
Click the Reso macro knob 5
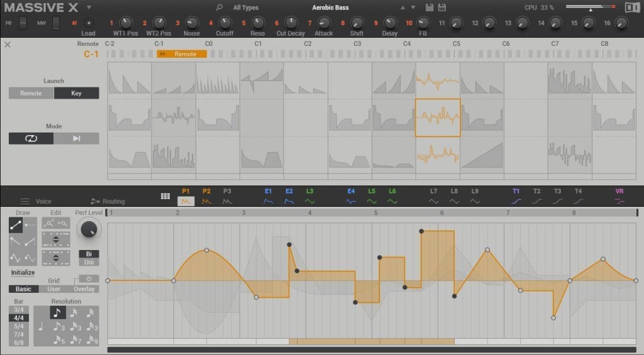[257, 23]
